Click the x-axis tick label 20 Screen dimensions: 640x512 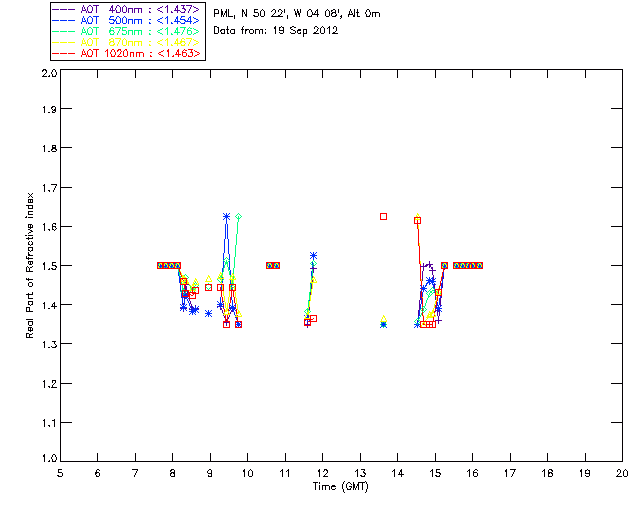tap(622, 474)
